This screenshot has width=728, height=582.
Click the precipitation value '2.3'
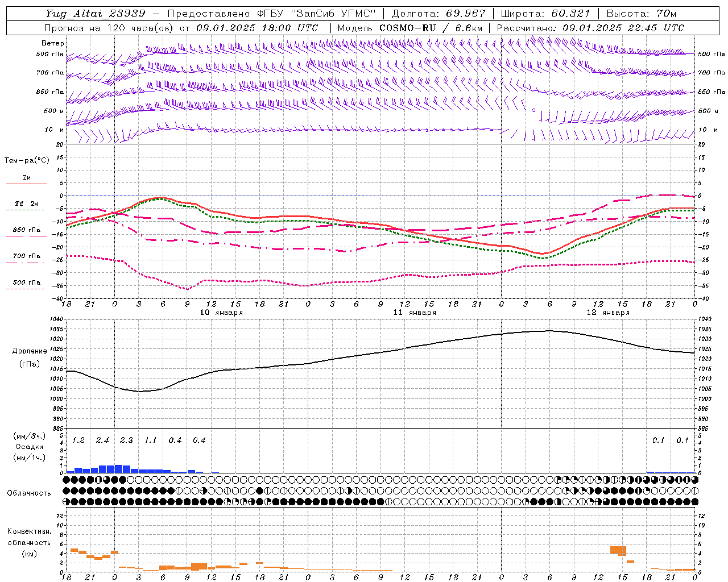(x=126, y=440)
